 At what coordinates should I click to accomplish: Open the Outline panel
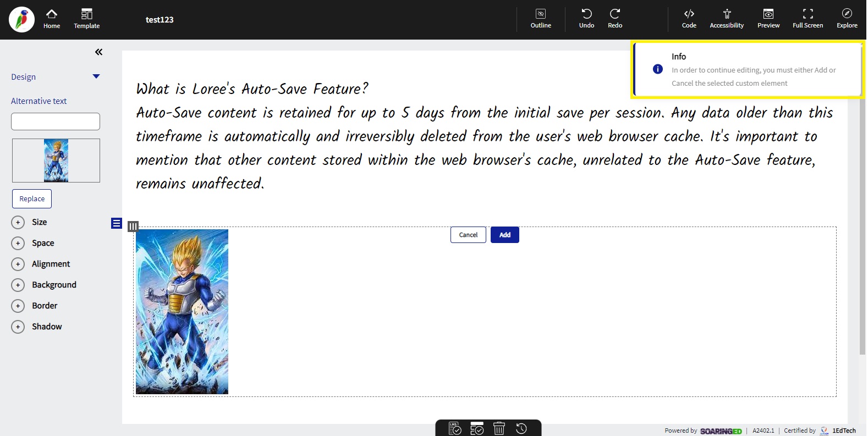pyautogui.click(x=541, y=19)
